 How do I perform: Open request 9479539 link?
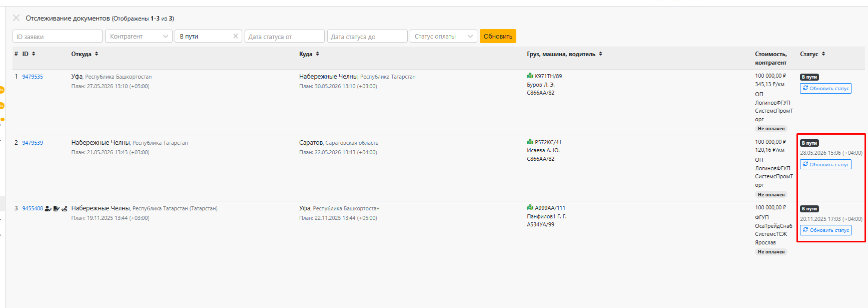coord(33,143)
